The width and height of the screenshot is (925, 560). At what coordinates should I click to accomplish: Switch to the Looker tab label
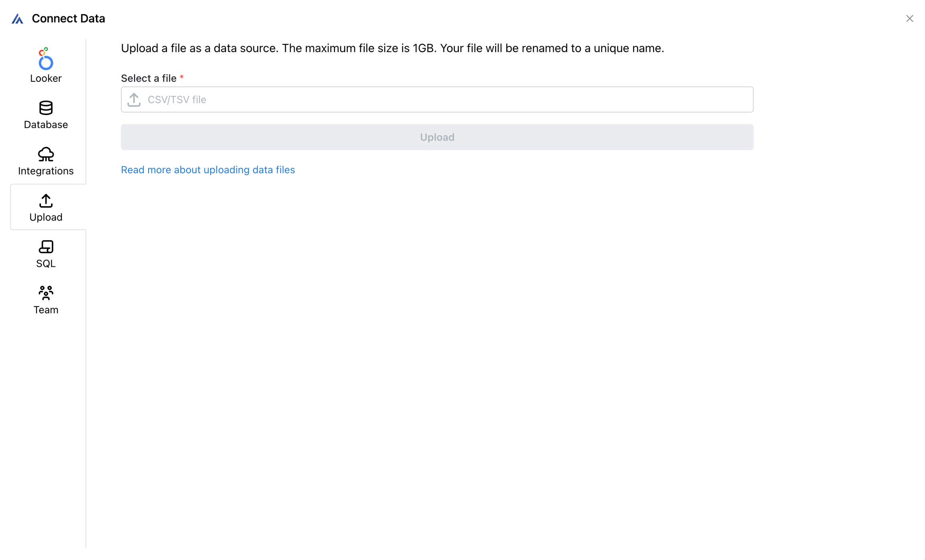coord(46,78)
